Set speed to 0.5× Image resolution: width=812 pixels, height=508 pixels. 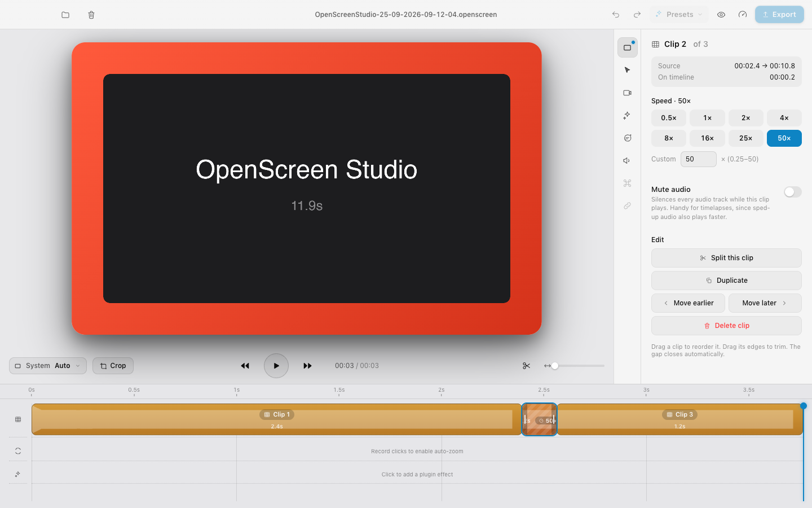tap(669, 118)
